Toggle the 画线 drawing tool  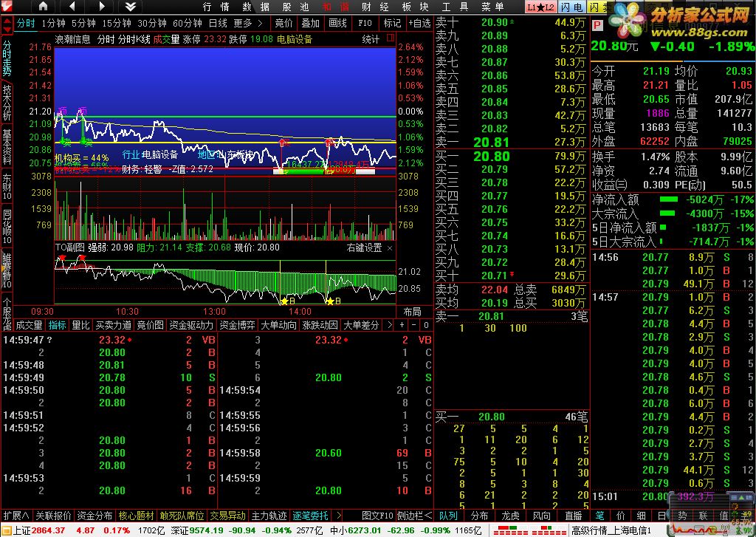click(337, 23)
